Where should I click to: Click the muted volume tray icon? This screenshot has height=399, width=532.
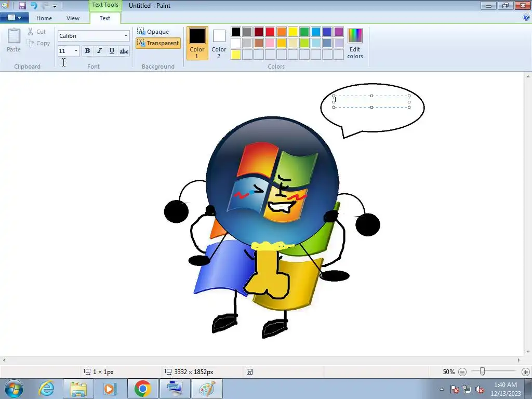480,389
